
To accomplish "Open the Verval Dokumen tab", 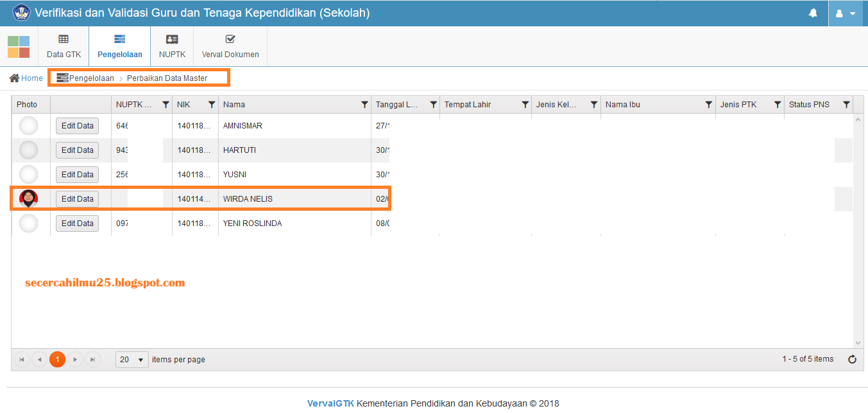I will tap(230, 46).
